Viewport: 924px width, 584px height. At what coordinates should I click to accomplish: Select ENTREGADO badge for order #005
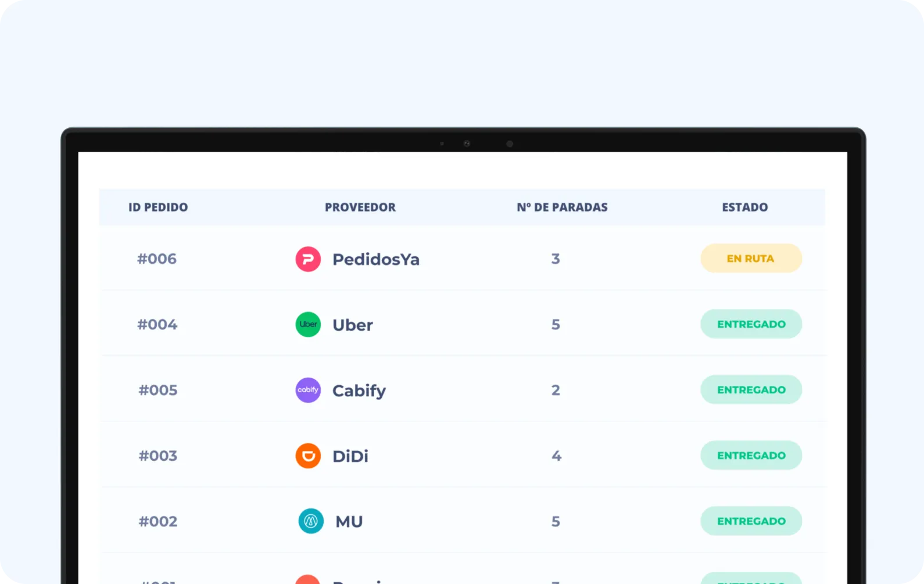click(x=751, y=390)
